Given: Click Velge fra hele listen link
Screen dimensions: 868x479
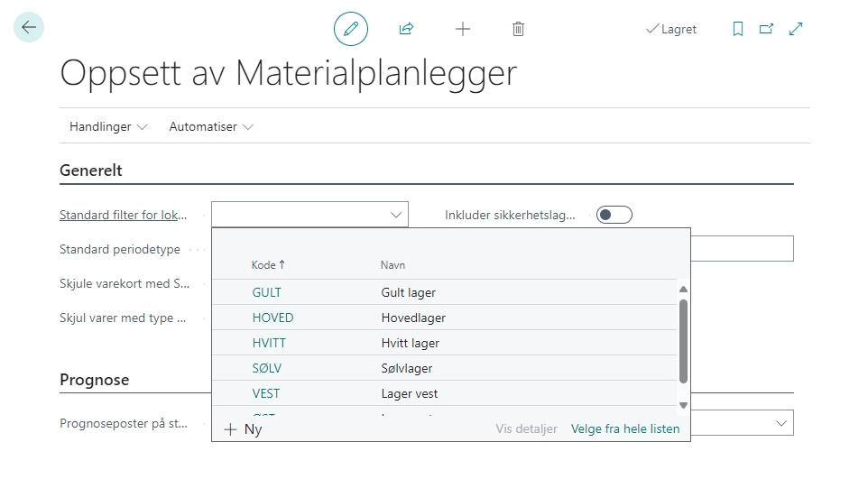Looking at the screenshot, I should coord(625,428).
